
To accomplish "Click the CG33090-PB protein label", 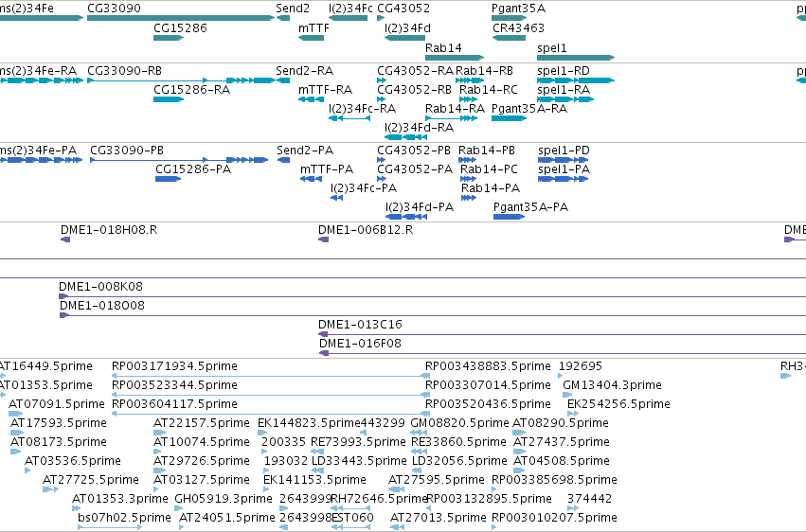I will pos(127,150).
